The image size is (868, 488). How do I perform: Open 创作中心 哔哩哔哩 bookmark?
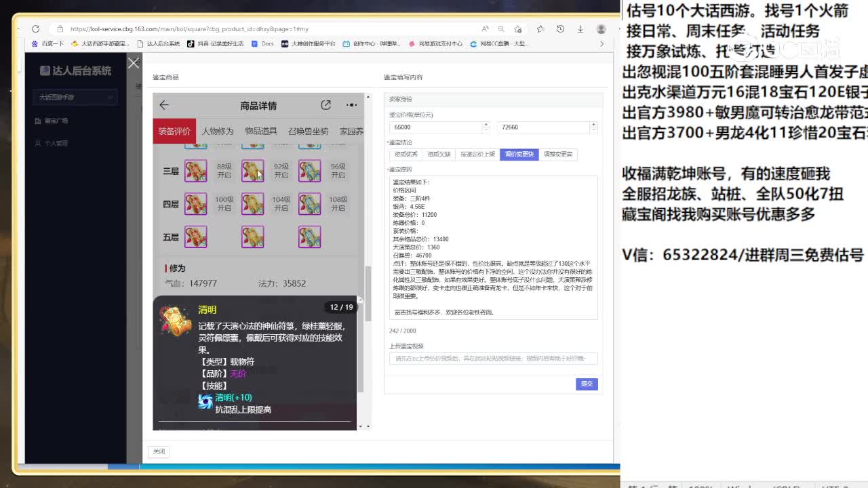pos(372,43)
